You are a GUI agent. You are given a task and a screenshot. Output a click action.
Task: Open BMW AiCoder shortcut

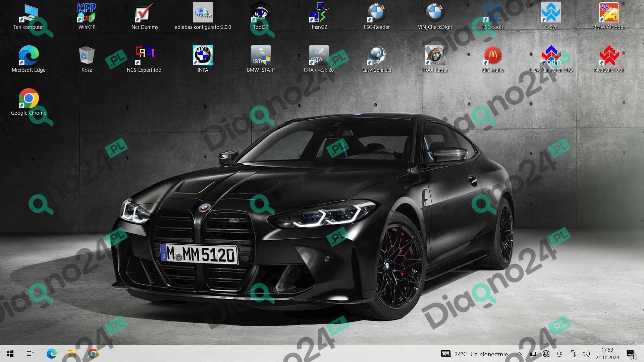tap(609, 16)
